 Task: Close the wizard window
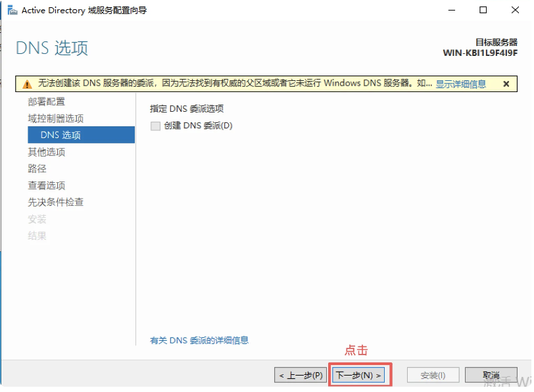(514, 11)
